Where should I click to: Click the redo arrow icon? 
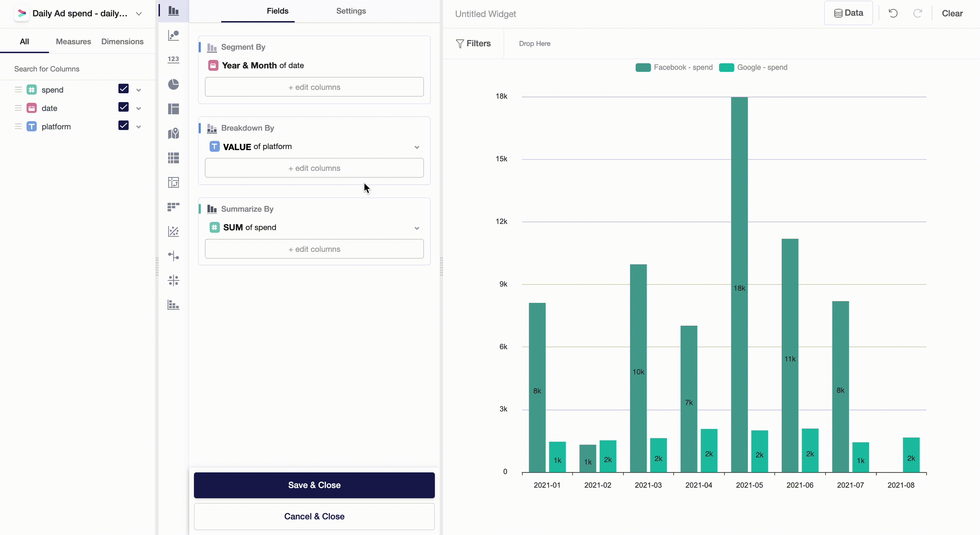click(x=918, y=14)
